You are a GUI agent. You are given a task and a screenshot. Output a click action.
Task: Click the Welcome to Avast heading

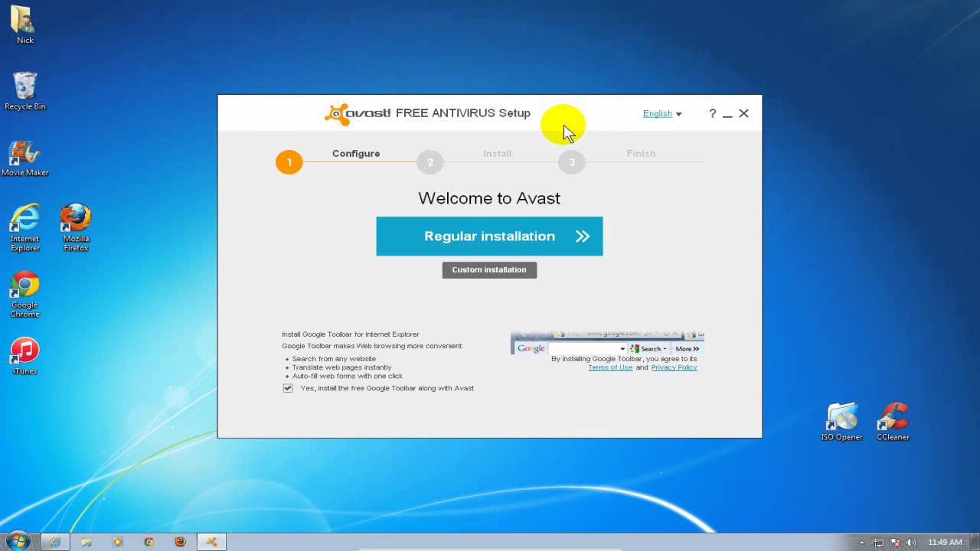pos(489,198)
